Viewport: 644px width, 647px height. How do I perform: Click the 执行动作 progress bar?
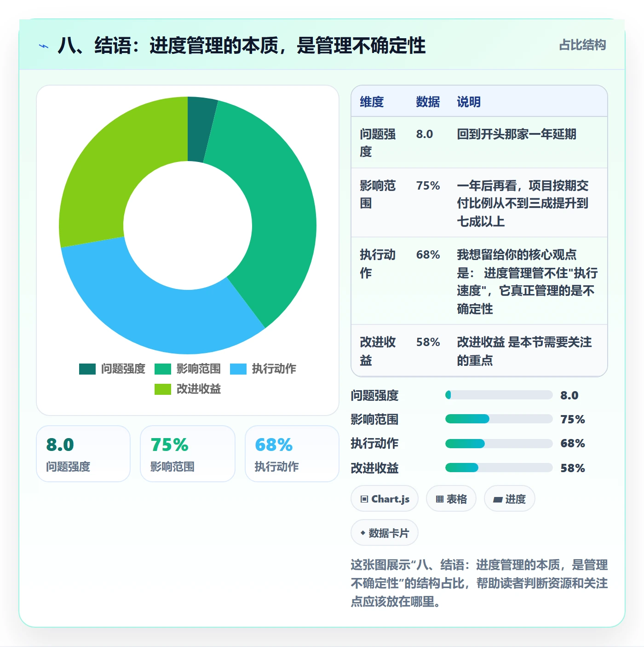[x=499, y=444]
